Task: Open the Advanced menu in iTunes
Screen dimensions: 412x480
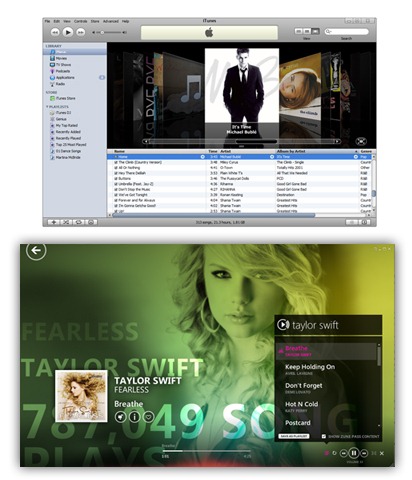Action: pyautogui.click(x=111, y=21)
